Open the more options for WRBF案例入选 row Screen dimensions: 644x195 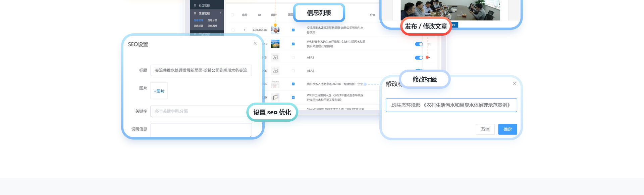[429, 44]
